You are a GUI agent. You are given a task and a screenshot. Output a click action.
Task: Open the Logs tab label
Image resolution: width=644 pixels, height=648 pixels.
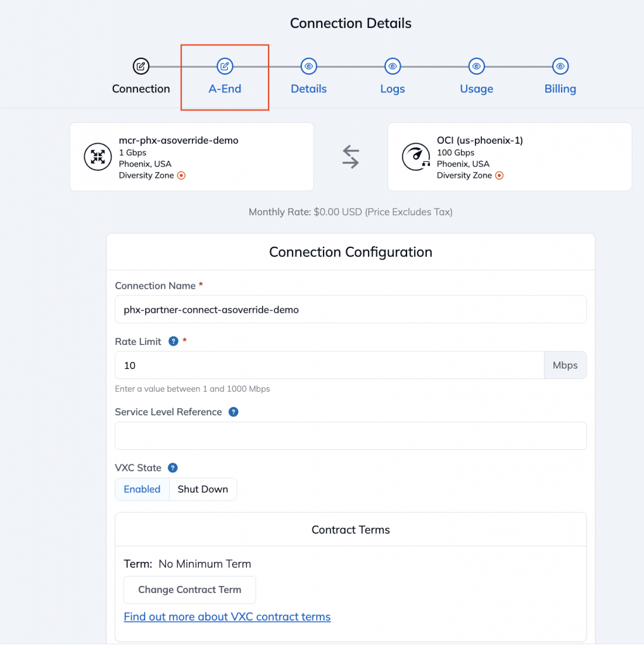[393, 89]
